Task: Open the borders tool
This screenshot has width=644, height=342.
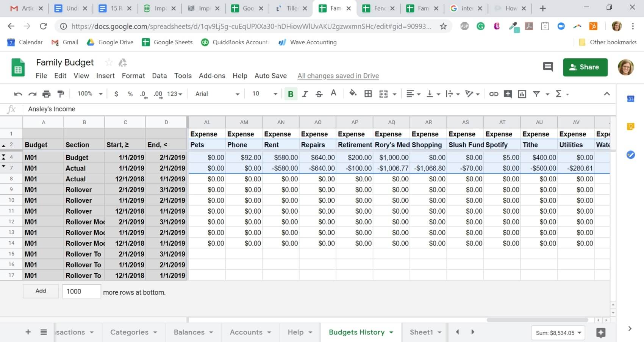Action: 368,94
